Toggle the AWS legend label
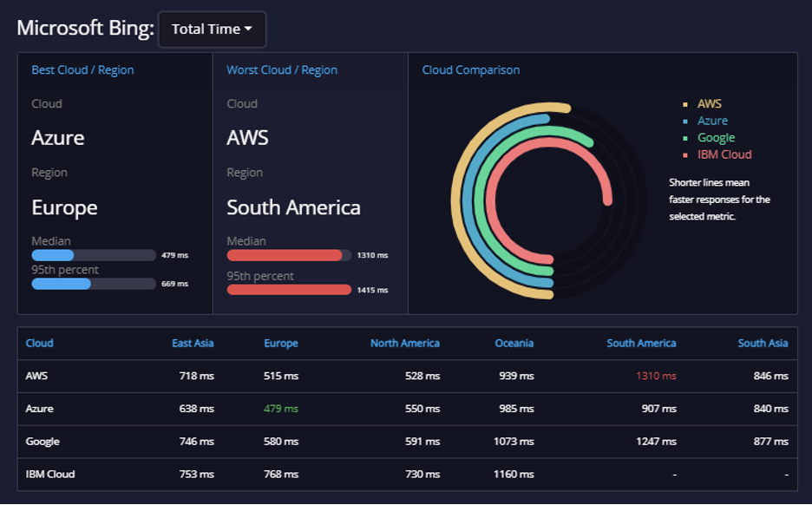Viewport: 812px width, 505px height. 709,103
